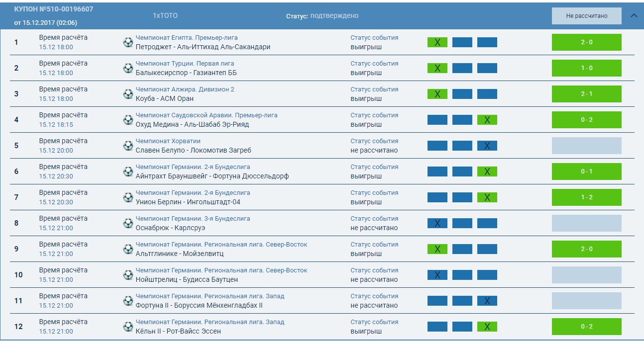The height and width of the screenshot is (343, 644).
Task: Click soccer ball icon beside Оснабрюк - Карлсруэ
Action: 128,223
